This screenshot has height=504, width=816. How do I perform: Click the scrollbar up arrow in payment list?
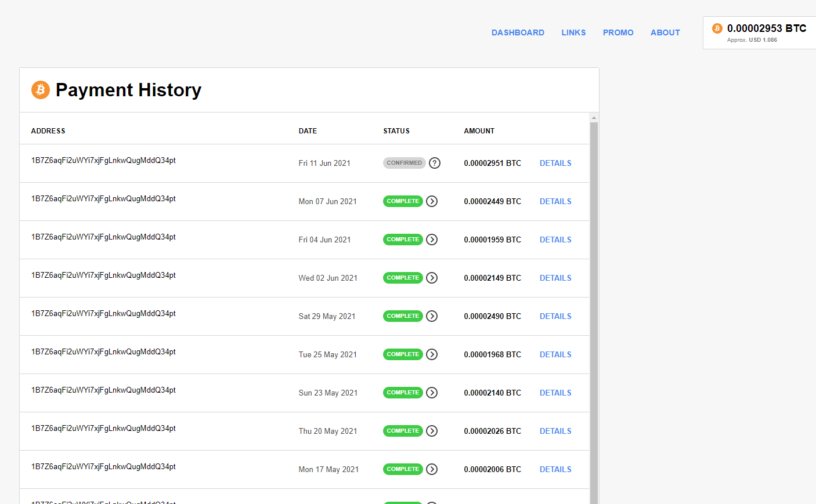(594, 118)
